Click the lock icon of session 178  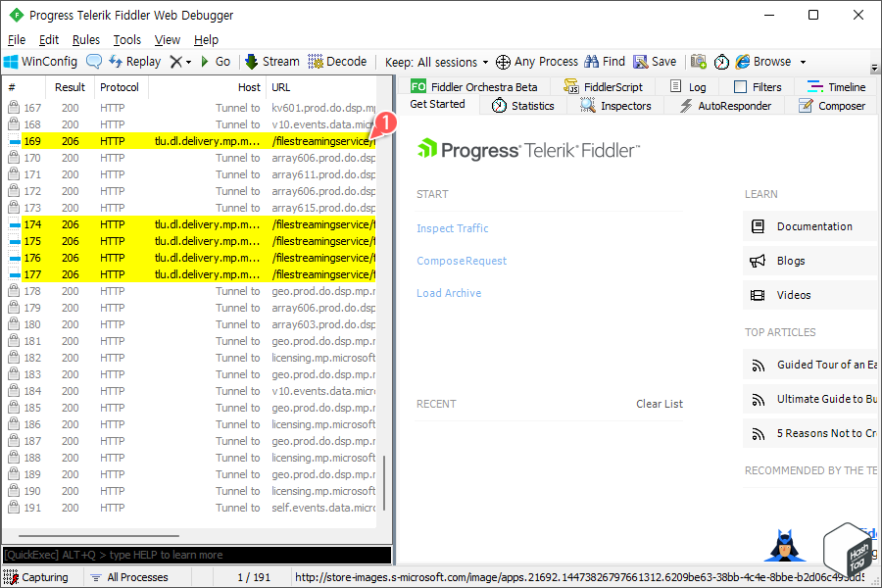pyautogui.click(x=14, y=290)
